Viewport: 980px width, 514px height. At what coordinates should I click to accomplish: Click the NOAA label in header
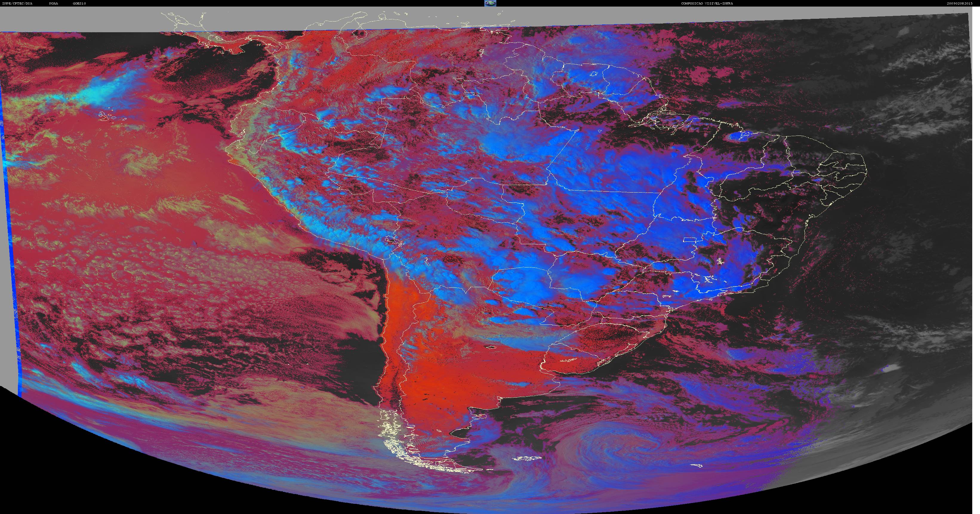(54, 3)
